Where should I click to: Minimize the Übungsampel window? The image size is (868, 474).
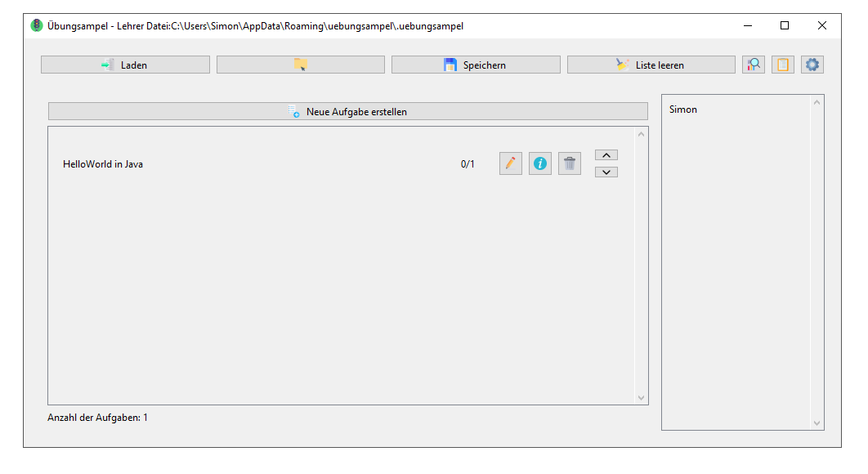point(748,25)
